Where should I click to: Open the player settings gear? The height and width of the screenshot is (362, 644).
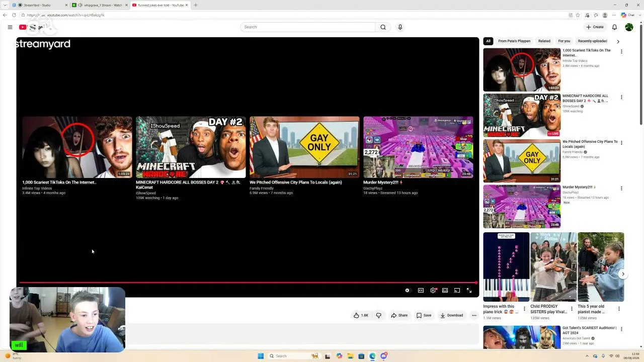point(433,290)
